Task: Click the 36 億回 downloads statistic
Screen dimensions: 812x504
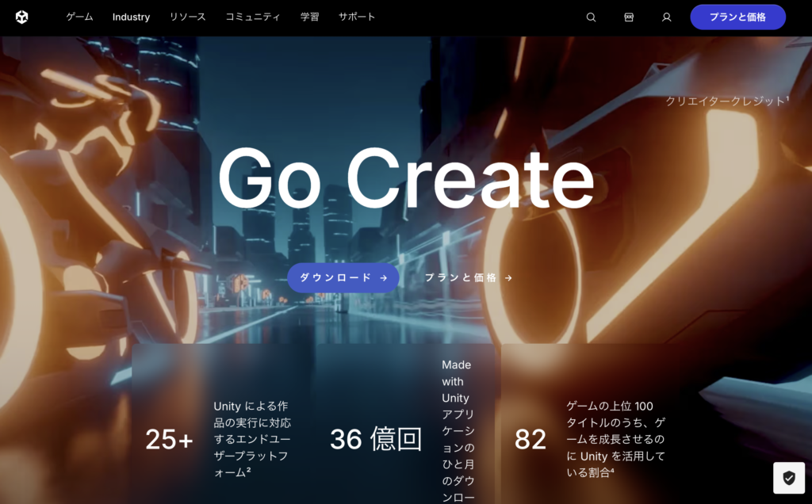Action: pos(376,439)
